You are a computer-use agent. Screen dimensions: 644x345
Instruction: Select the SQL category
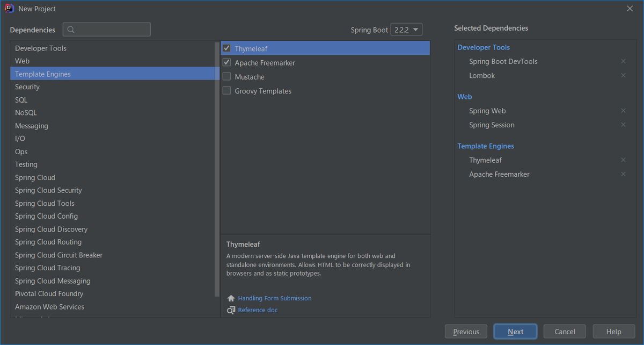[x=112, y=100]
